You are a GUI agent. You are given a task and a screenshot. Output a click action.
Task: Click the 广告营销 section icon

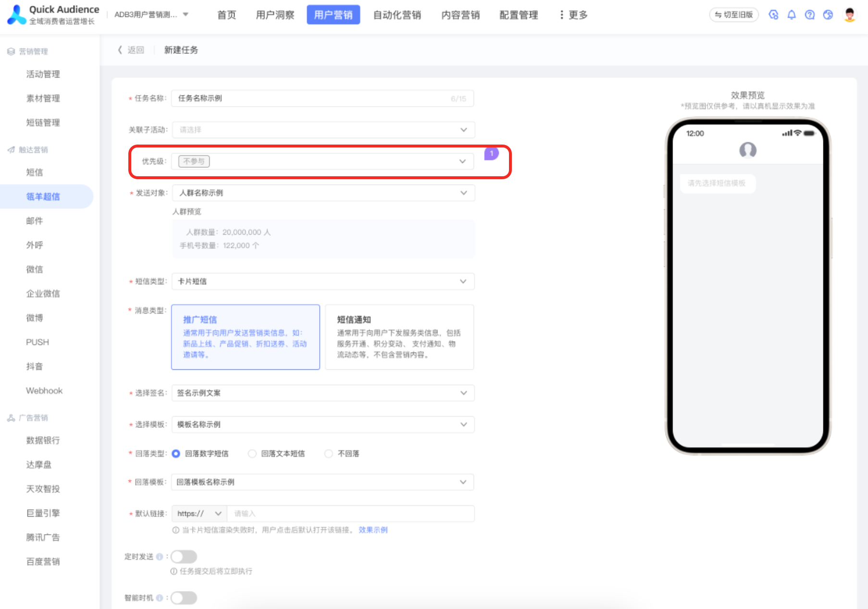11,418
